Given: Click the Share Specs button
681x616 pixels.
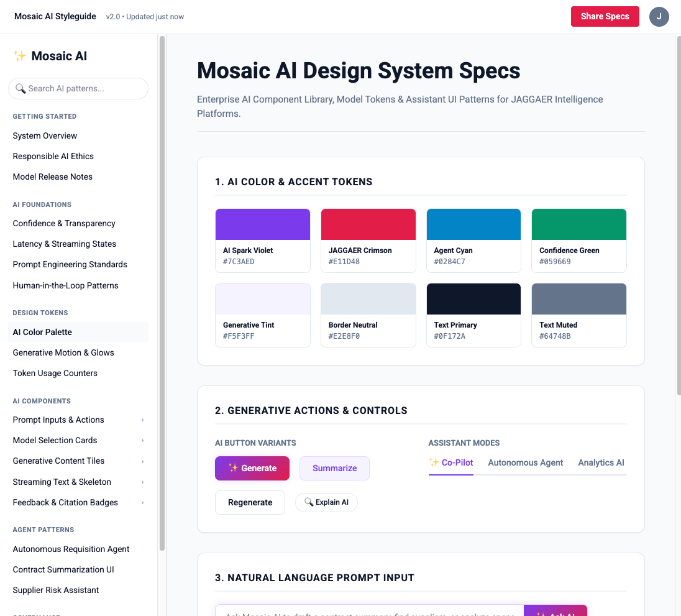Looking at the screenshot, I should coord(605,17).
